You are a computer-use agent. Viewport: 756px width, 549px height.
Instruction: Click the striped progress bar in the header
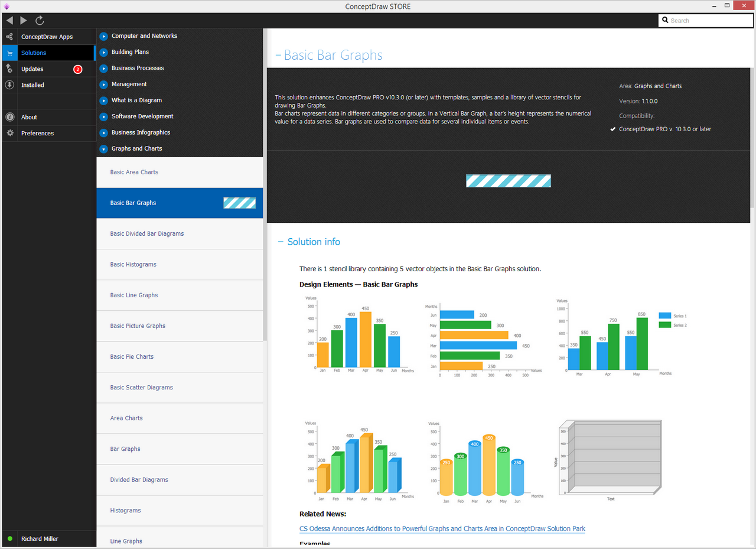(x=509, y=181)
